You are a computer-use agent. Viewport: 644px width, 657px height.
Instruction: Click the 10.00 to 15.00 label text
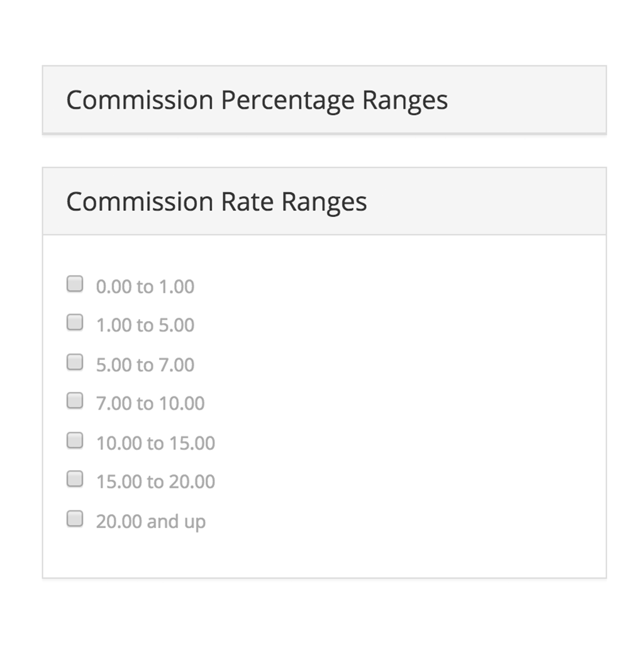(156, 443)
